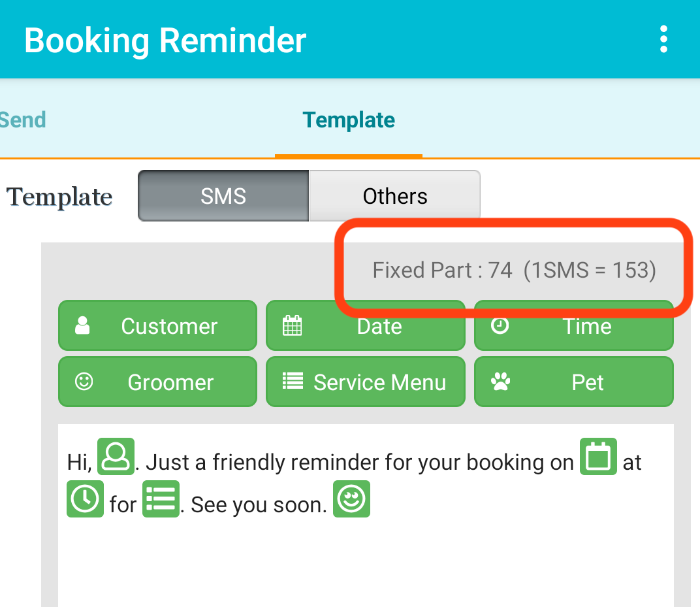Screen dimensions: 700x607
Task: Click the service list placeholder icon in message
Action: tap(161, 499)
